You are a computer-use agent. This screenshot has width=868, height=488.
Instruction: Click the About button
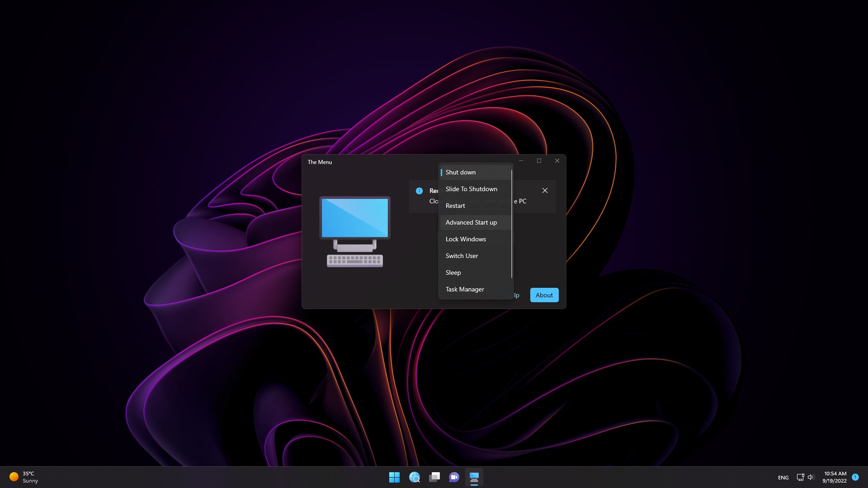(544, 295)
